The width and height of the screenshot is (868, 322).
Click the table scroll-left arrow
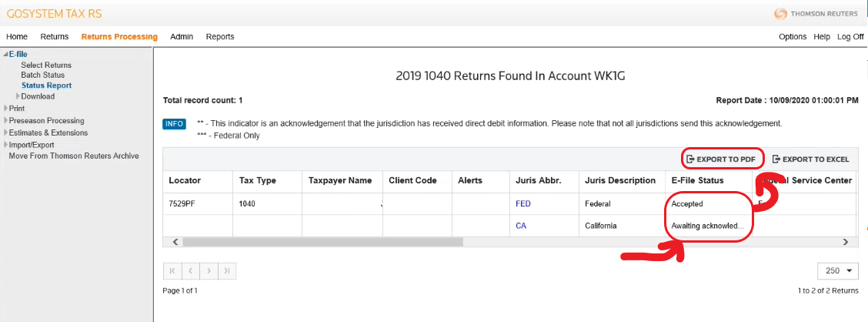pyautogui.click(x=175, y=242)
